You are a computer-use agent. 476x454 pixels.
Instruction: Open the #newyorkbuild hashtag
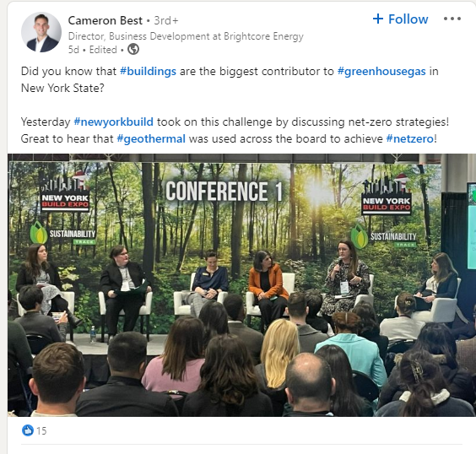(x=114, y=122)
